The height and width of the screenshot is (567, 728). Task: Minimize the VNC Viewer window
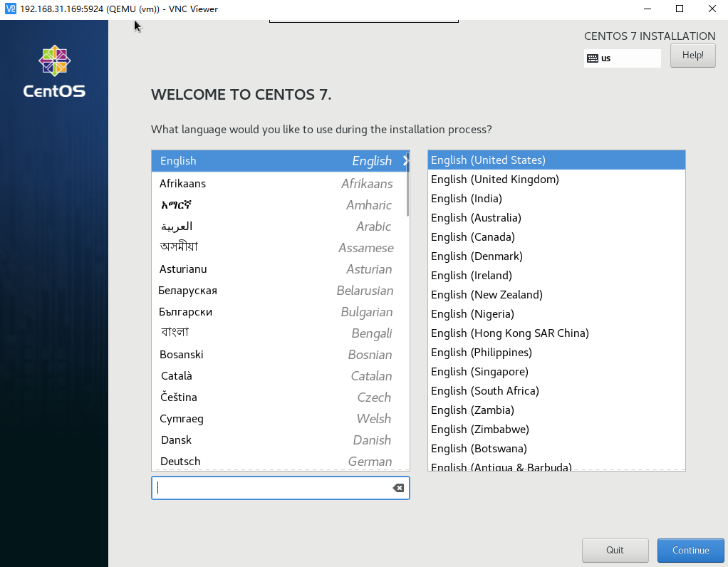pyautogui.click(x=648, y=9)
